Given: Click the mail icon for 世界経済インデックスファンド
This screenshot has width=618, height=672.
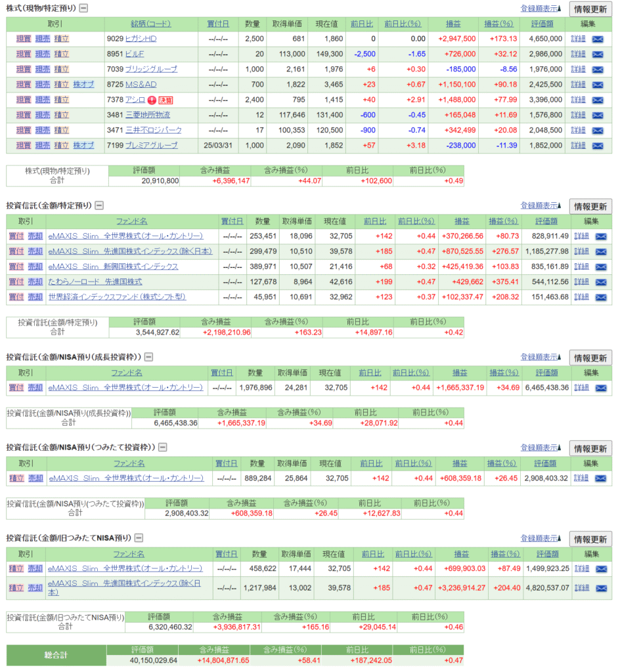Looking at the screenshot, I should click(x=600, y=297).
